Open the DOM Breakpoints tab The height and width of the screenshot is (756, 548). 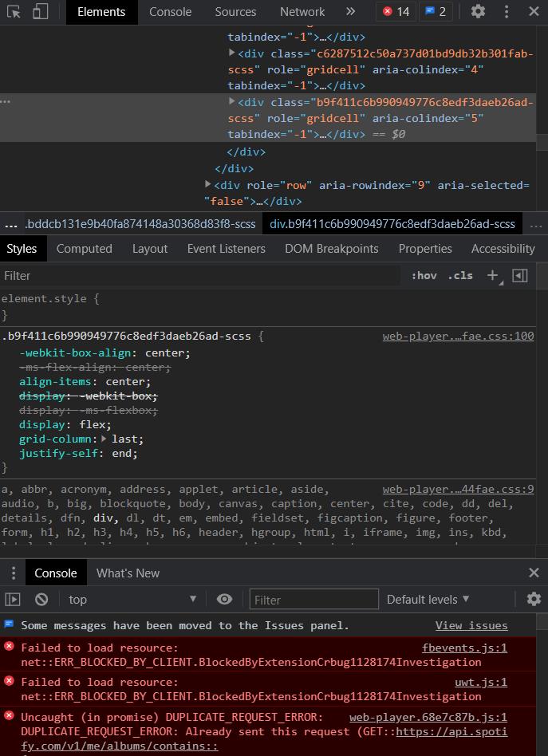tap(331, 249)
